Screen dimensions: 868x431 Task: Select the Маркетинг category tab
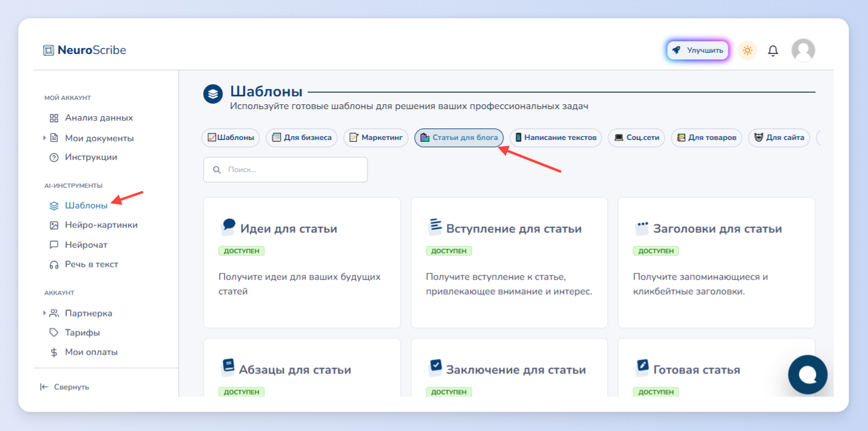click(x=376, y=138)
